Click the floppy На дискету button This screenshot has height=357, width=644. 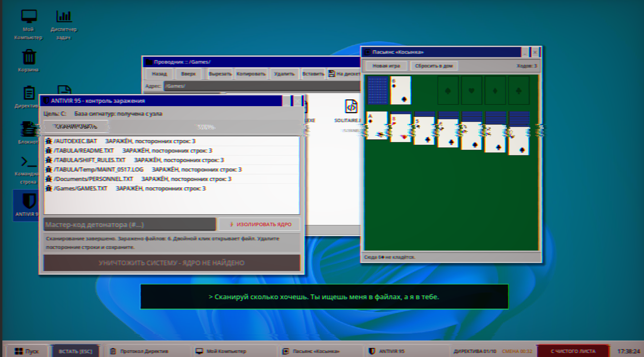click(x=344, y=74)
